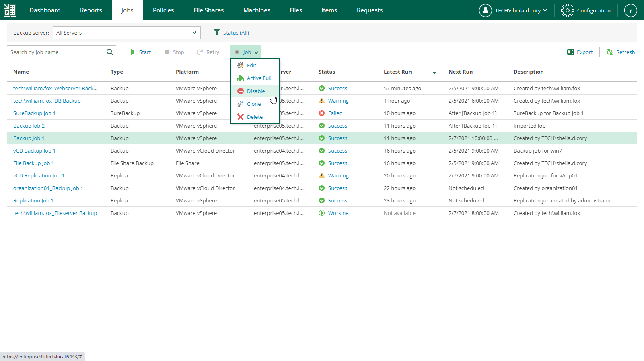The width and height of the screenshot is (644, 361).
Task: Open the SureBackup Job 1 link
Action: [x=34, y=113]
